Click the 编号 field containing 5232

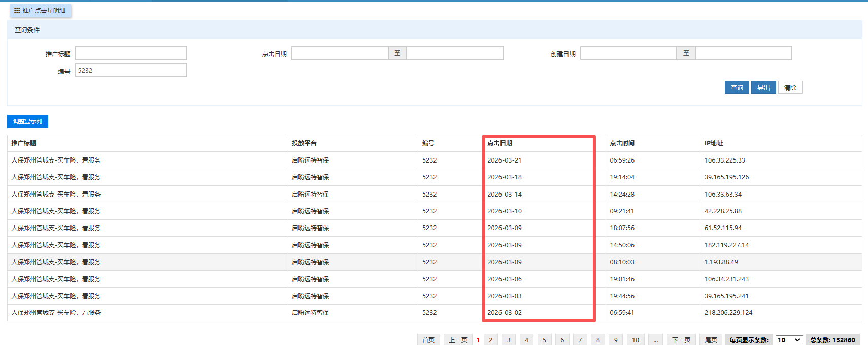click(x=130, y=71)
